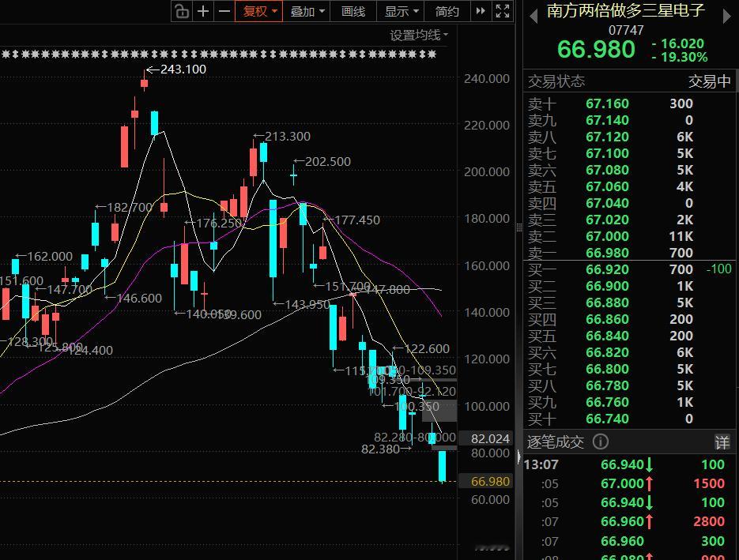The height and width of the screenshot is (560, 739).
Task: Click the 买一 change value -100
Action: click(718, 269)
